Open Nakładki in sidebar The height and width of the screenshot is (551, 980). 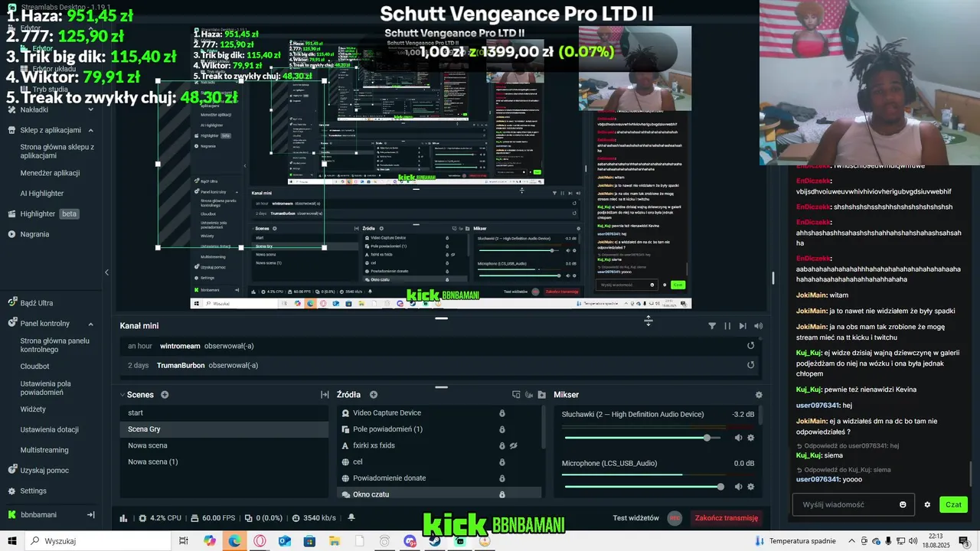click(34, 109)
